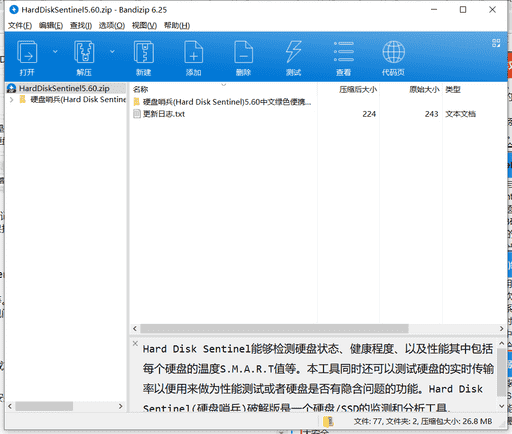Expand the Open button dropdown arrow

(55, 51)
